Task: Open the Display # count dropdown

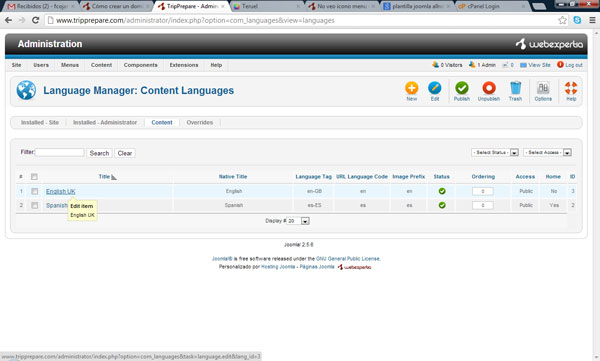Action: [x=298, y=221]
